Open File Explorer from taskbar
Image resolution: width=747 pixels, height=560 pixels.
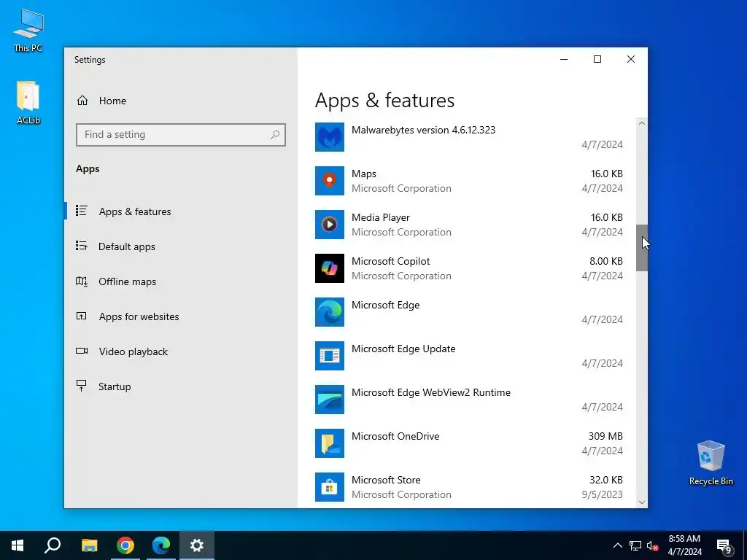(89, 545)
